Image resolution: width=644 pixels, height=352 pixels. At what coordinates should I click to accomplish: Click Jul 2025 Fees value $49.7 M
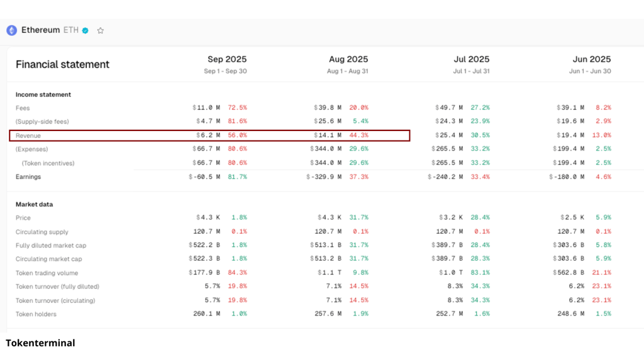point(449,108)
